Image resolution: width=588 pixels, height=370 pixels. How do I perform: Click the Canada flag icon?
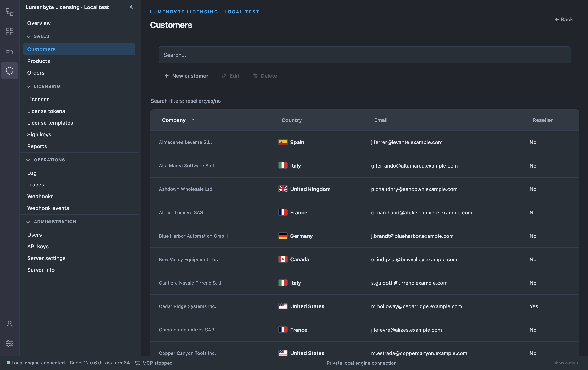pos(283,259)
